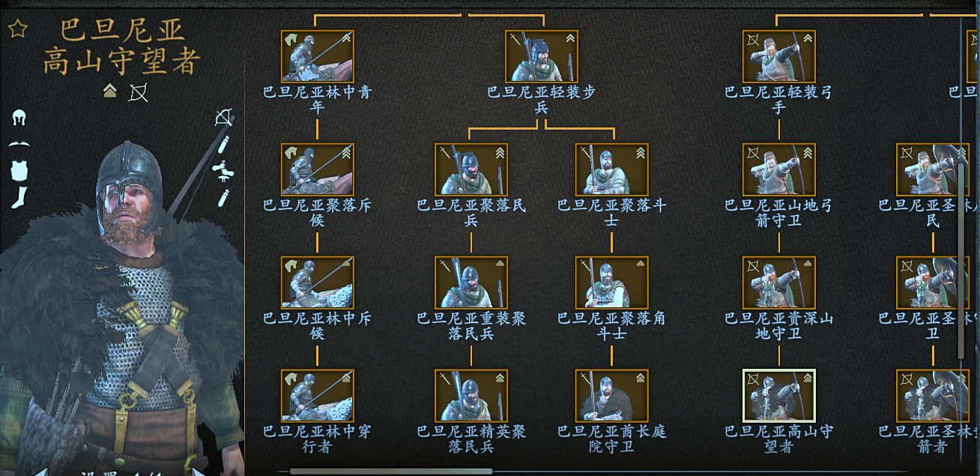Click the favorite star next to the troop name
This screenshot has height=476, width=980.
click(x=18, y=28)
